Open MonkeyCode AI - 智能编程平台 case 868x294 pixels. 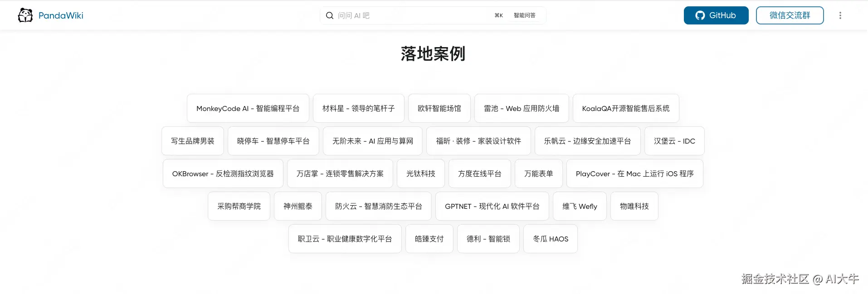248,108
